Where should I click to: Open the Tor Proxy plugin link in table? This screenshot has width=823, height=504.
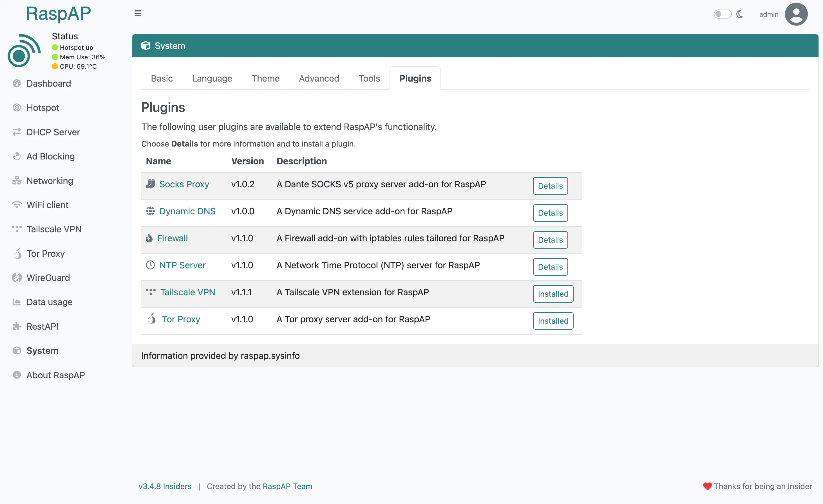click(x=181, y=319)
